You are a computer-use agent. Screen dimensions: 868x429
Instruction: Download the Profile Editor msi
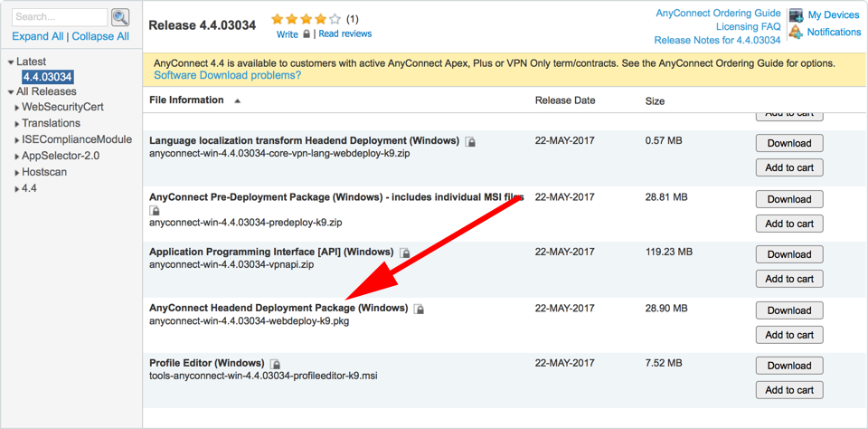tap(789, 366)
